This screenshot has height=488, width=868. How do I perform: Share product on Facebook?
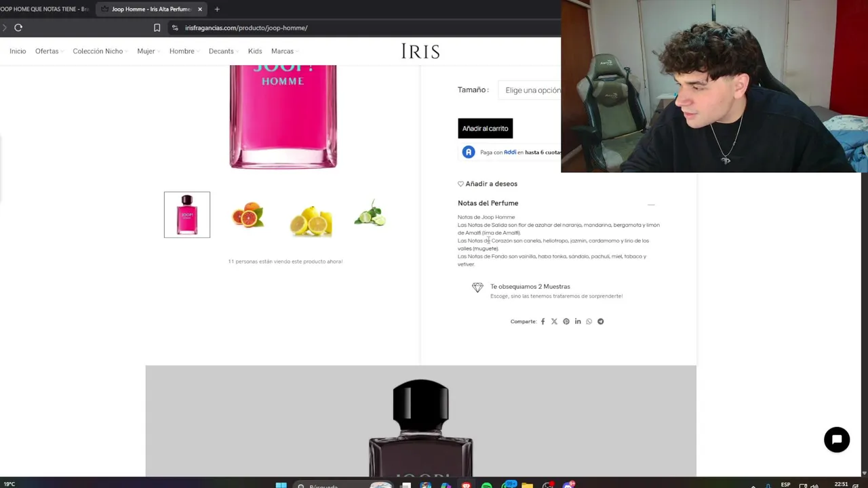(542, 321)
